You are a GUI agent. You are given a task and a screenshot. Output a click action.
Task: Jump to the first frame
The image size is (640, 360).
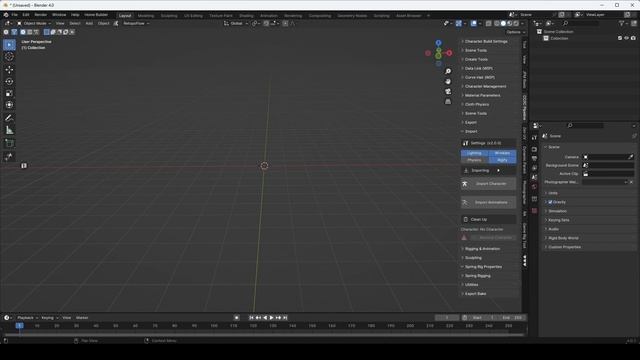251,318
